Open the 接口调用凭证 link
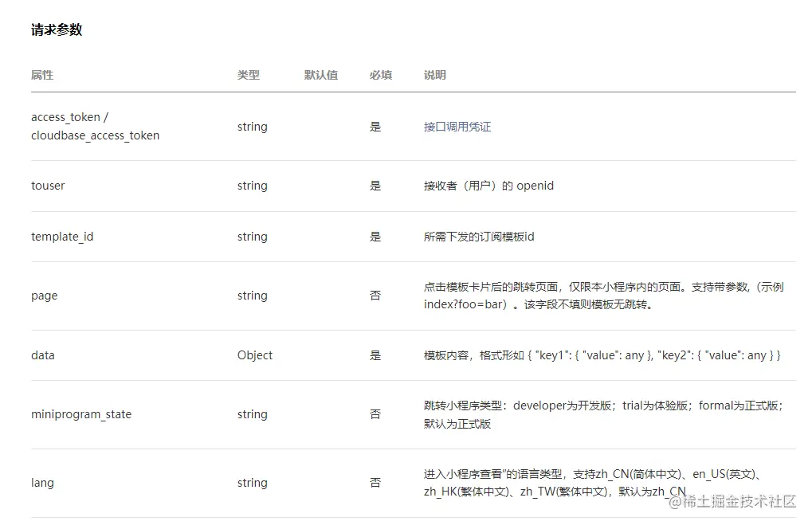This screenshot has height=525, width=812. [x=457, y=127]
